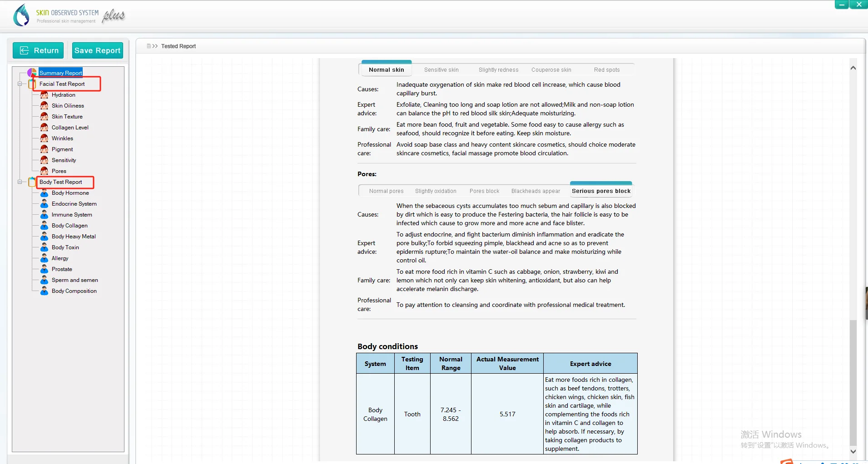The image size is (868, 464).
Task: Click the Body Composition person icon
Action: coord(44,291)
